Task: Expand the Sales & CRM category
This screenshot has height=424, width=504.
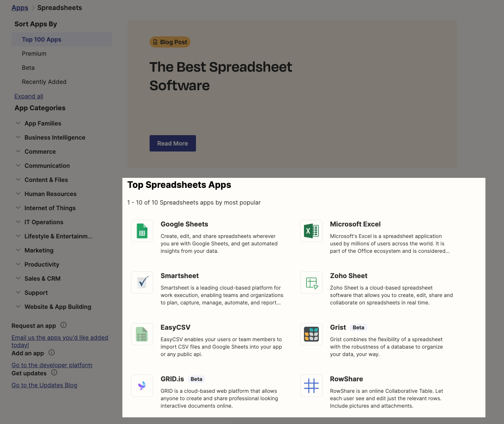Action: tap(18, 278)
